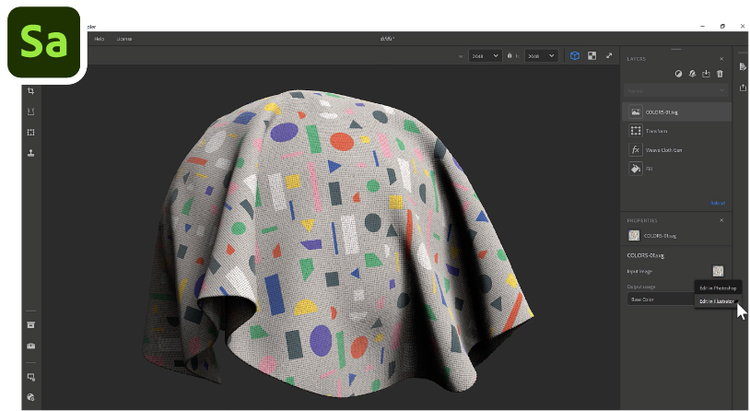The image size is (750, 411).
Task: Click the share icon on right edge
Action: [x=742, y=88]
